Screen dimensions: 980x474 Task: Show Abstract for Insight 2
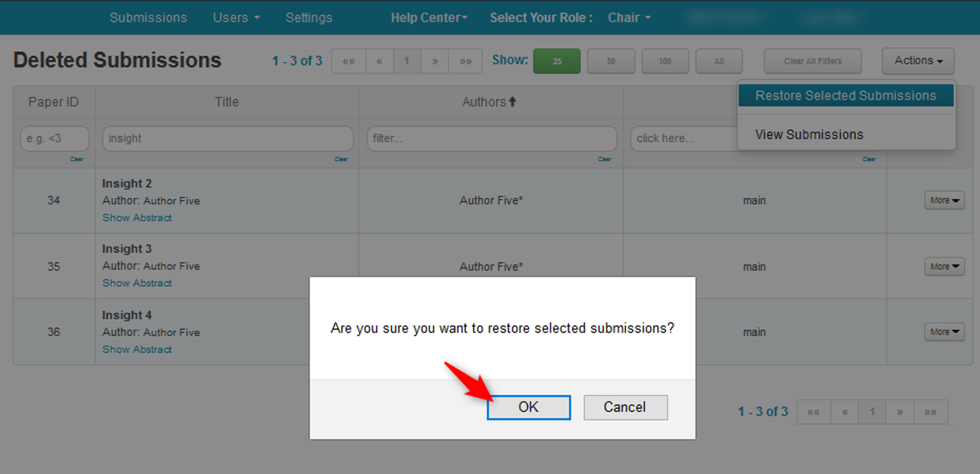pyautogui.click(x=137, y=217)
